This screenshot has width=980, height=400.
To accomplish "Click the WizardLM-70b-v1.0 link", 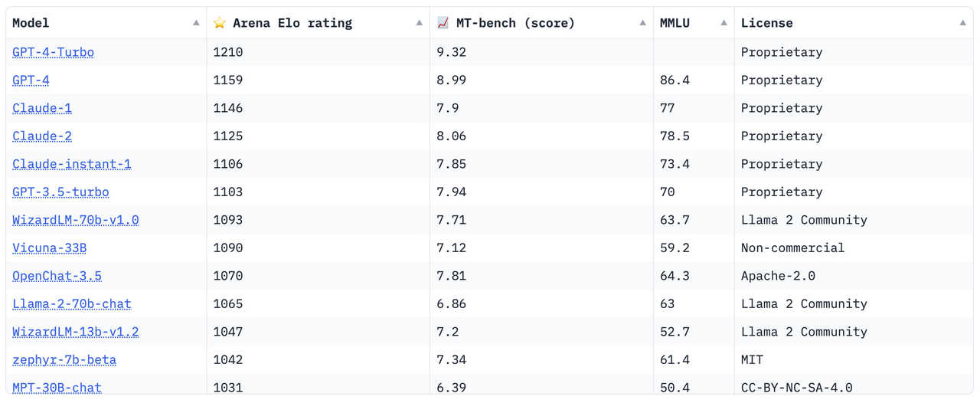I will (x=76, y=220).
